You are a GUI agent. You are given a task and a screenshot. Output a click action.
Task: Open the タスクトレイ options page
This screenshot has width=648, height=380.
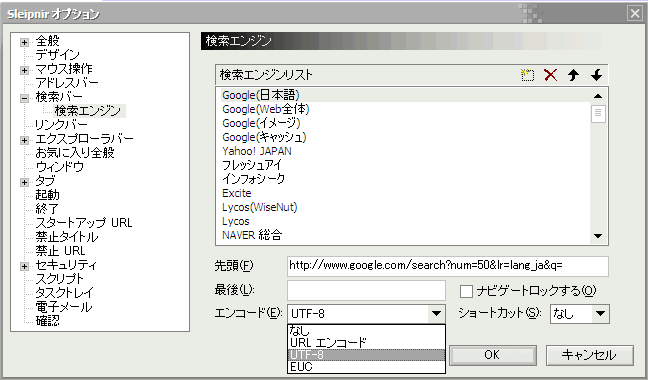click(64, 293)
